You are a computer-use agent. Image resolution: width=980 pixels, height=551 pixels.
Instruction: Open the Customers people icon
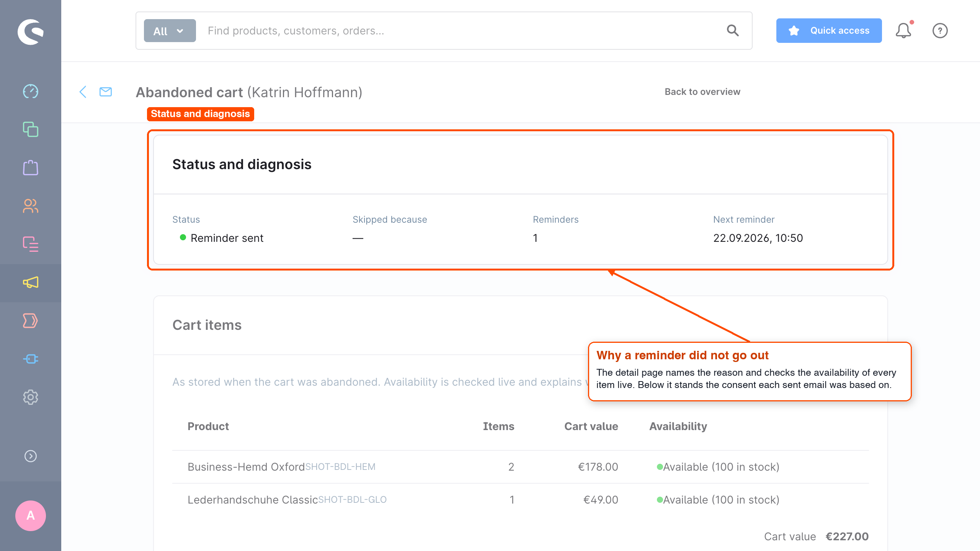pyautogui.click(x=31, y=206)
